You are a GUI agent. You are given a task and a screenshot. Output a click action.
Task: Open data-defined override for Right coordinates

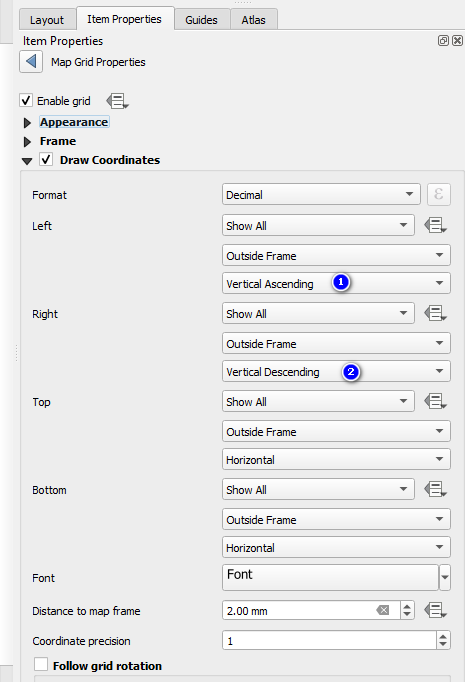(435, 313)
